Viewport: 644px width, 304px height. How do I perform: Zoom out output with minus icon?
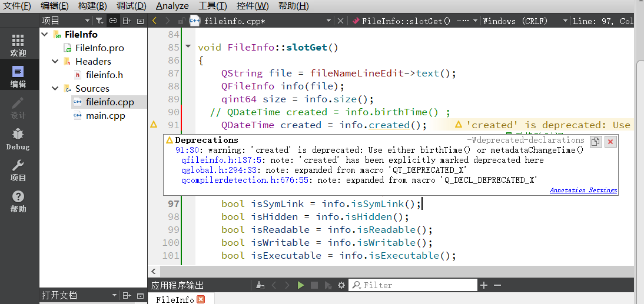497,285
